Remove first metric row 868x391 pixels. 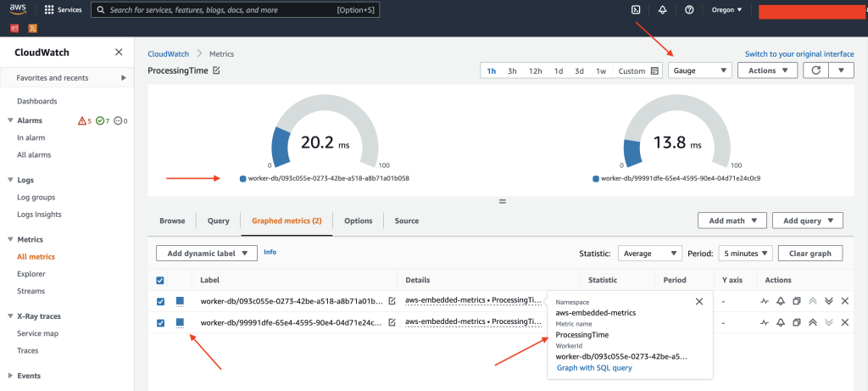click(845, 301)
